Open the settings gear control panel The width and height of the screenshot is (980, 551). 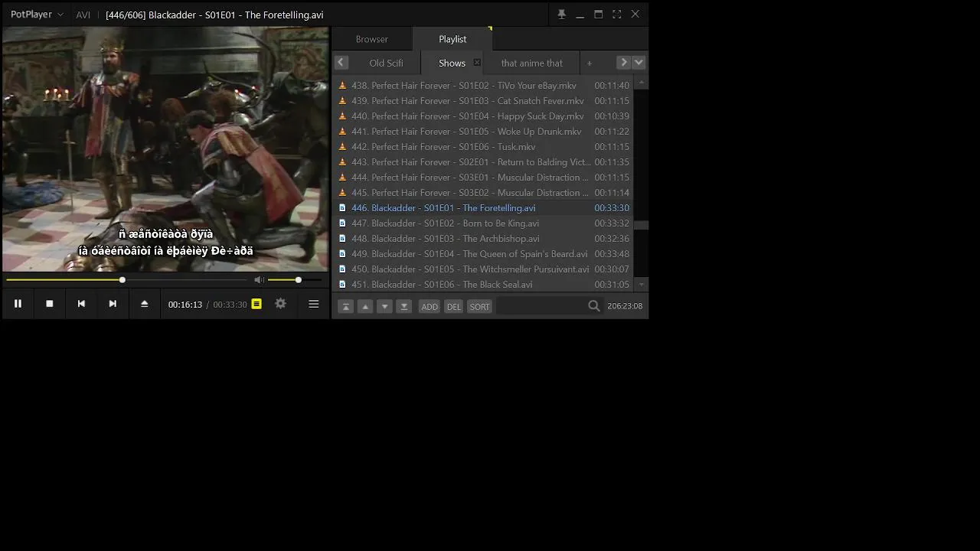pyautogui.click(x=280, y=304)
